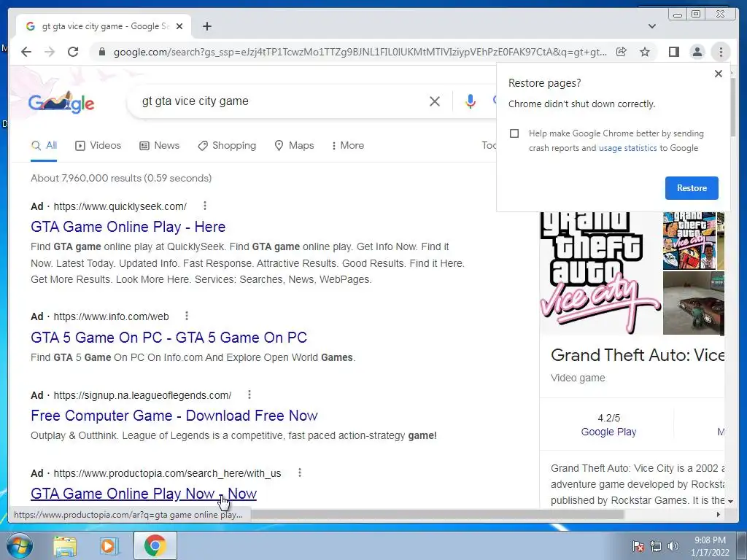The image size is (747, 560).
Task: Open a new browser tab
Action: [206, 26]
